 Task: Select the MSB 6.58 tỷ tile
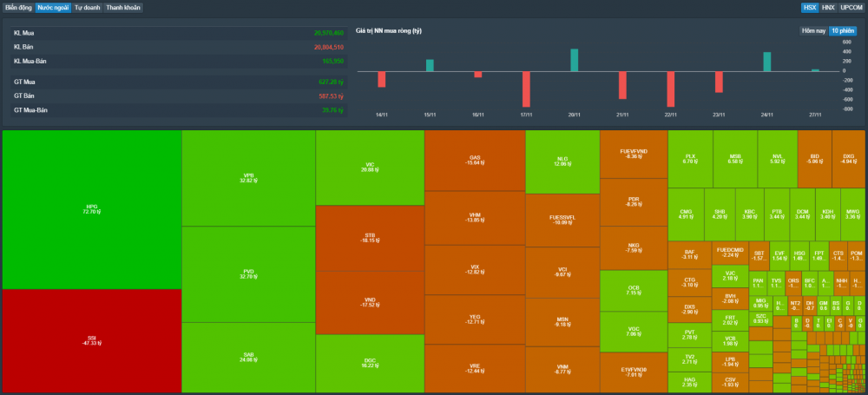tap(735, 159)
